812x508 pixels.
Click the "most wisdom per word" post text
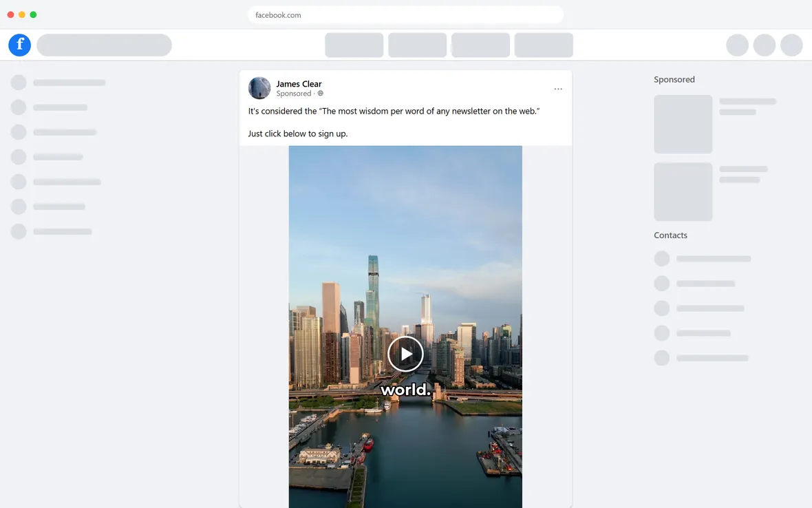[x=394, y=112]
